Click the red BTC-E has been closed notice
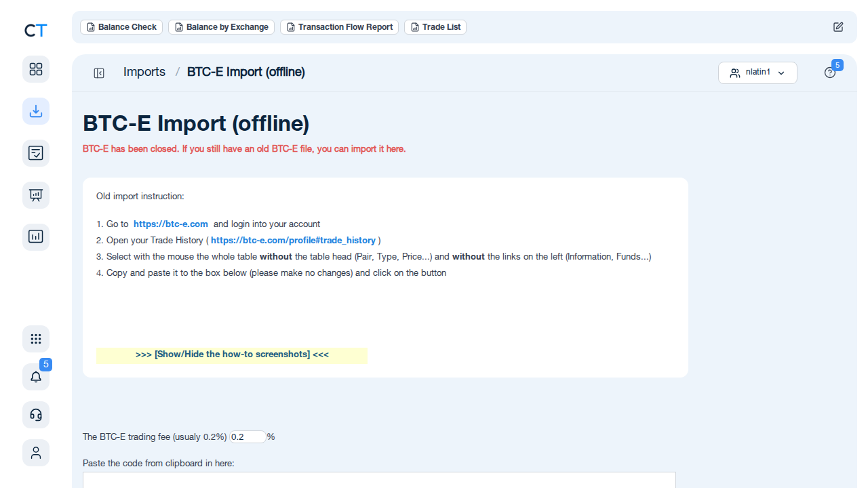Image resolution: width=868 pixels, height=488 pixels. [x=244, y=148]
